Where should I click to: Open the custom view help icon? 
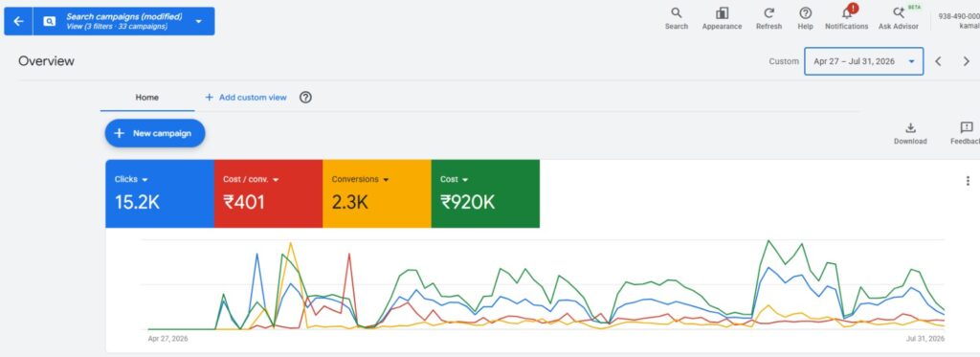click(305, 98)
